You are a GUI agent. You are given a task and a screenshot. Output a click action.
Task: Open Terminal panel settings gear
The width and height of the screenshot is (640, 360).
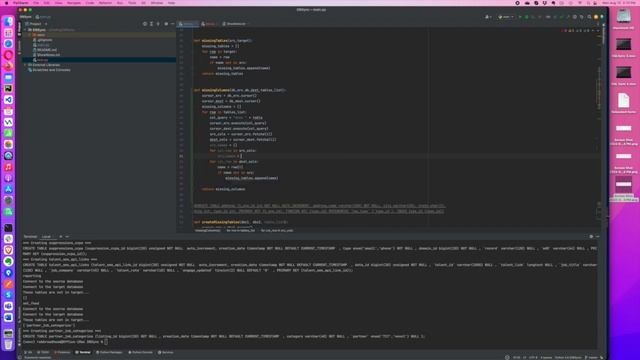tap(591, 237)
